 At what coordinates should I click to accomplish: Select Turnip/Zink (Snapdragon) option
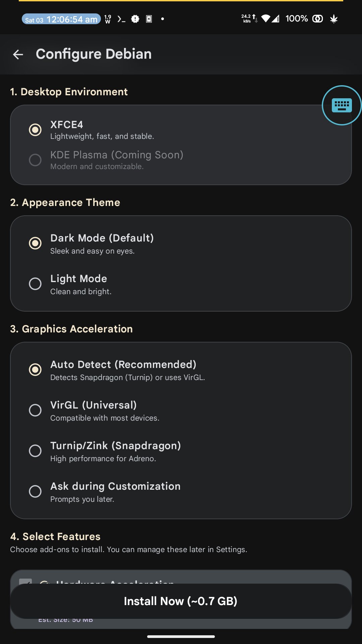point(181,451)
